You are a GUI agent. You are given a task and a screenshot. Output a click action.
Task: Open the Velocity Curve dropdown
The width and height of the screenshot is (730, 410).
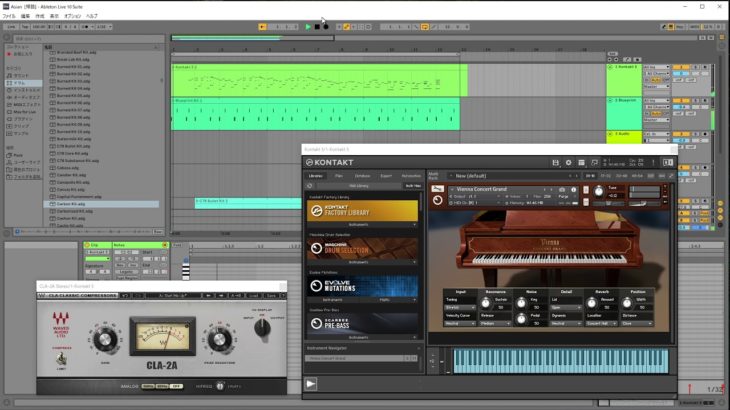pos(460,323)
